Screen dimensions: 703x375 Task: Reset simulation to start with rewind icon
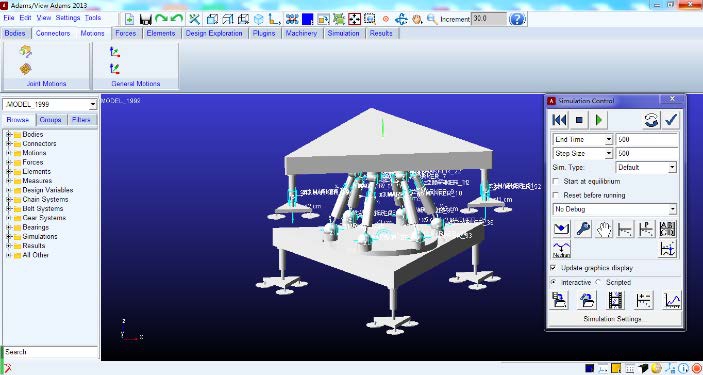560,120
